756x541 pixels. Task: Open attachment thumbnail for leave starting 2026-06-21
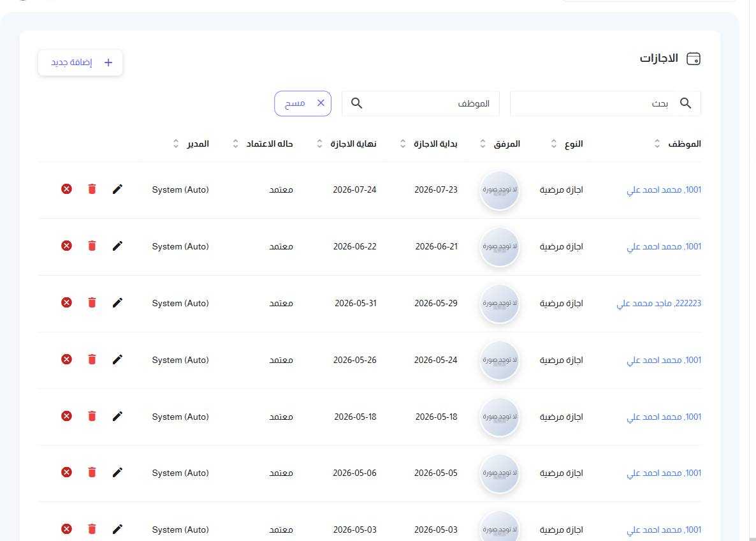click(500, 246)
